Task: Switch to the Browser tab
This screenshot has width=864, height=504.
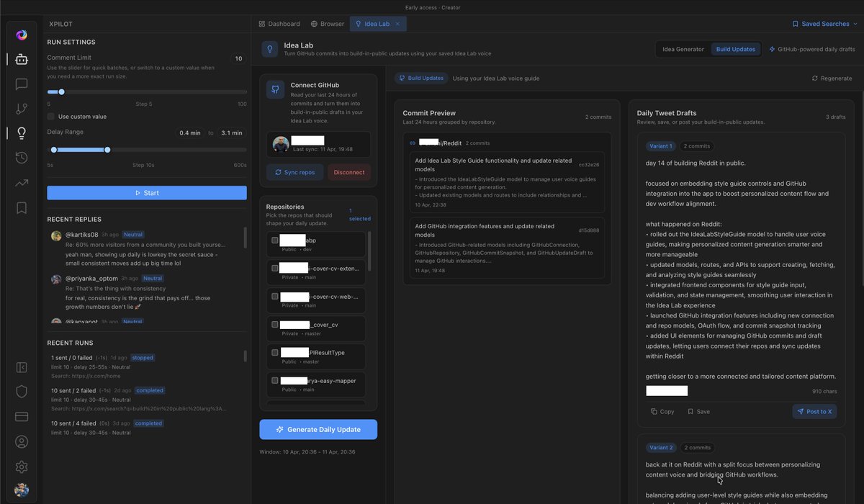Action: (x=328, y=24)
